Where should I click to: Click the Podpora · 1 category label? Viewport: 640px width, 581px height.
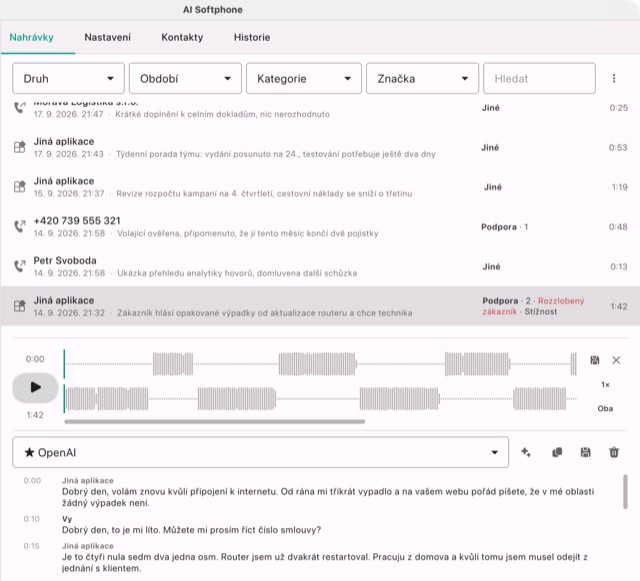pos(504,227)
